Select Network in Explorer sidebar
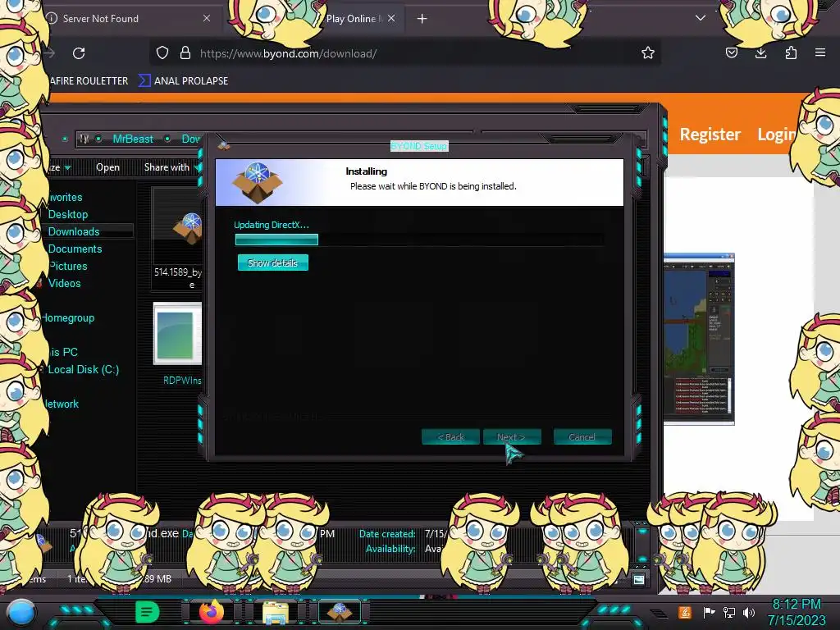The width and height of the screenshot is (840, 630). pos(61,404)
